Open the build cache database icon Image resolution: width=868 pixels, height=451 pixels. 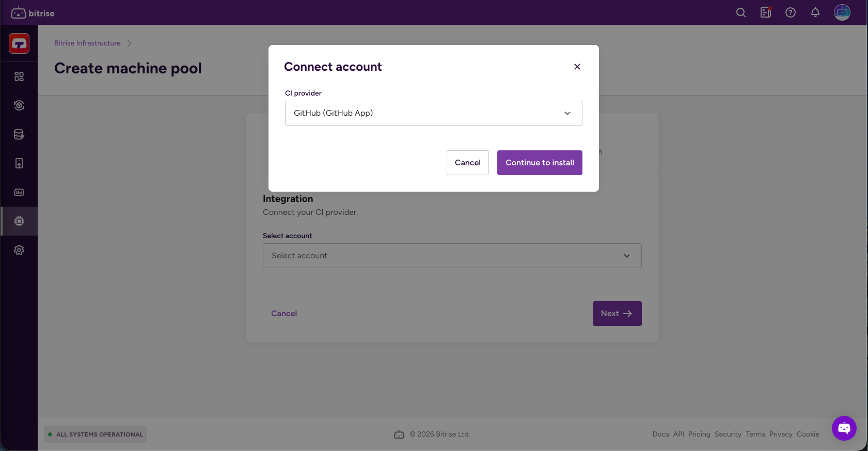click(19, 134)
